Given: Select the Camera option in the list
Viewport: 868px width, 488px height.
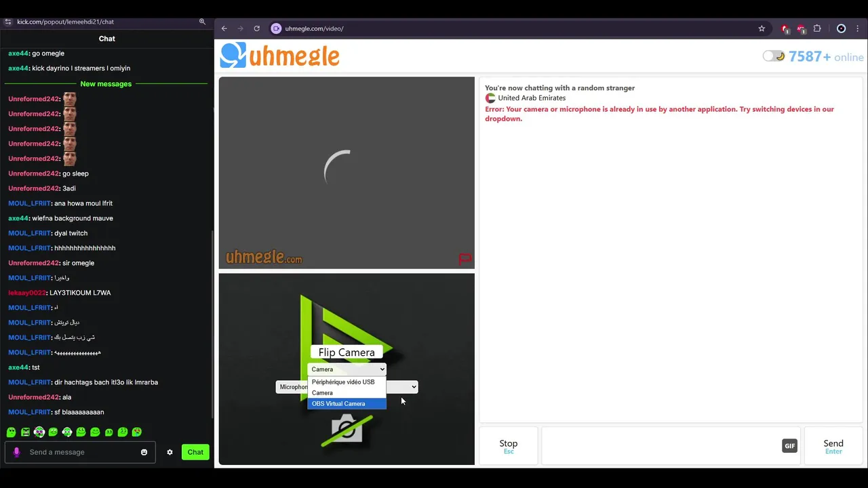Looking at the screenshot, I should (347, 393).
